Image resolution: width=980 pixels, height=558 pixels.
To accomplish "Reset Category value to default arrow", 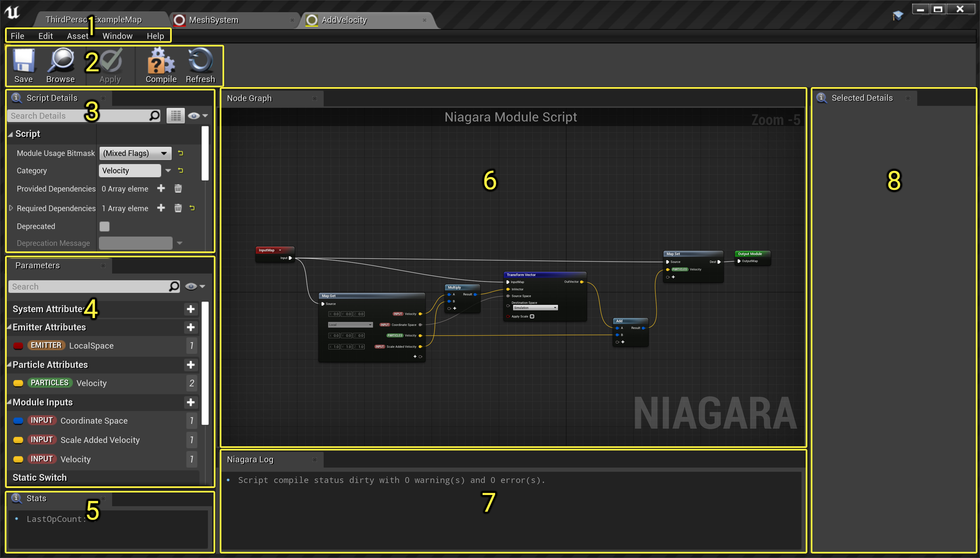I will tap(181, 171).
